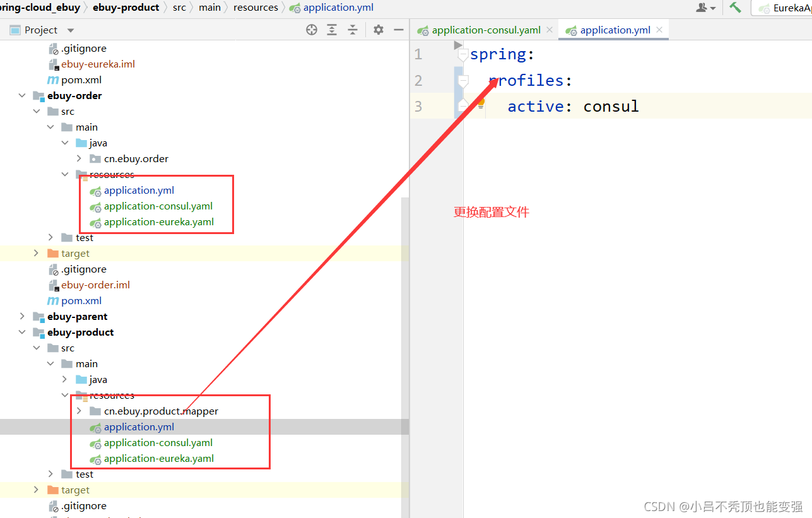The image size is (812, 518).
Task: Select ebuy-order.iml file
Action: click(95, 285)
